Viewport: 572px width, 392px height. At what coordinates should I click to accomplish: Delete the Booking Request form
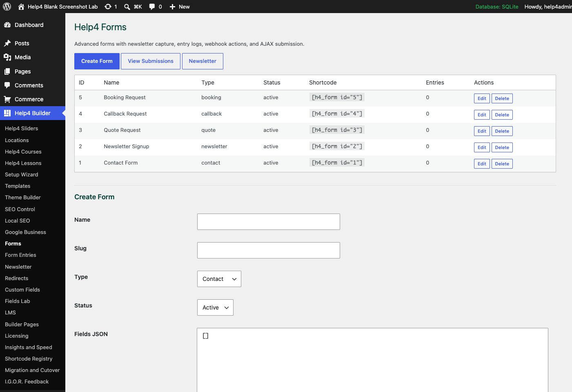coord(502,98)
